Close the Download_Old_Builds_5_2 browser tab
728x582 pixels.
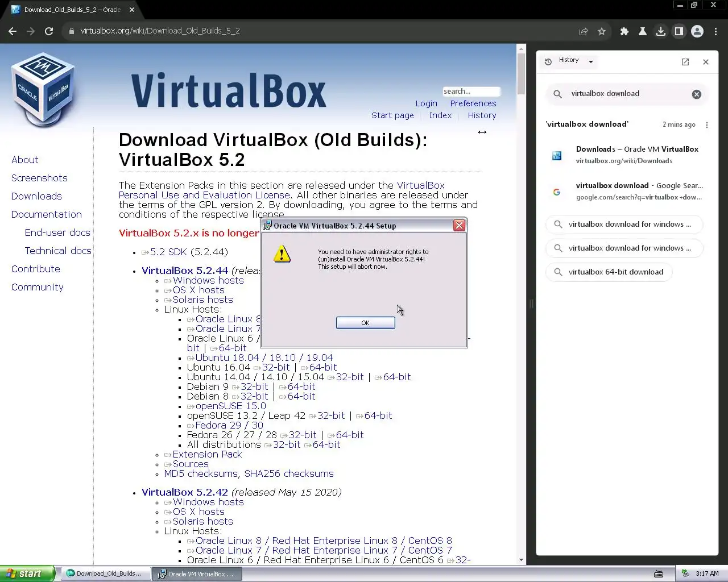point(132,10)
